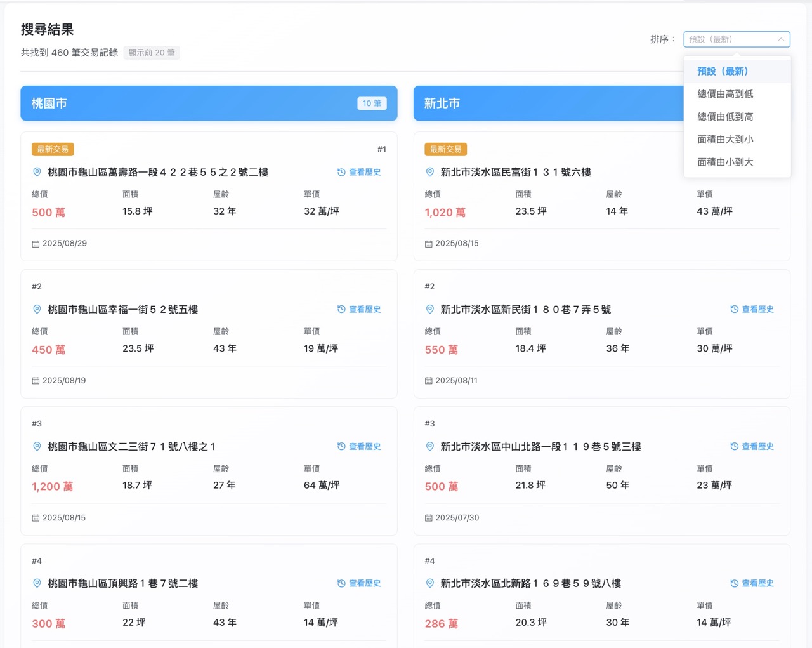Image resolution: width=812 pixels, height=648 pixels.
Task: Select 總價由高到低 from the sort dropdown
Action: coord(724,93)
